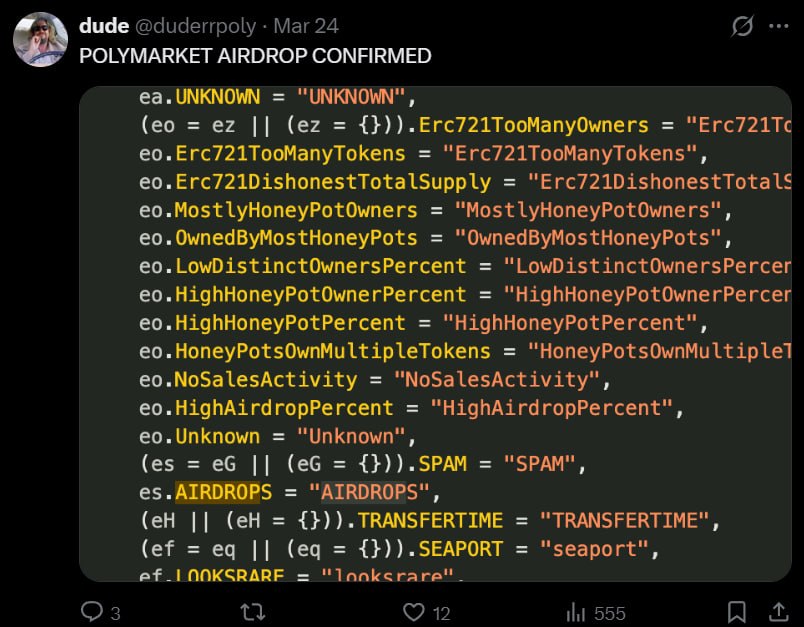
Task: Share the tweet via upload icon
Action: coord(778,611)
